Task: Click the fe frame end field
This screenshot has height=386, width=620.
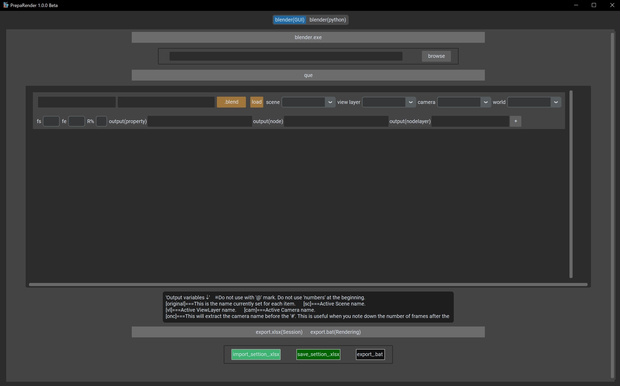Action: (x=76, y=121)
